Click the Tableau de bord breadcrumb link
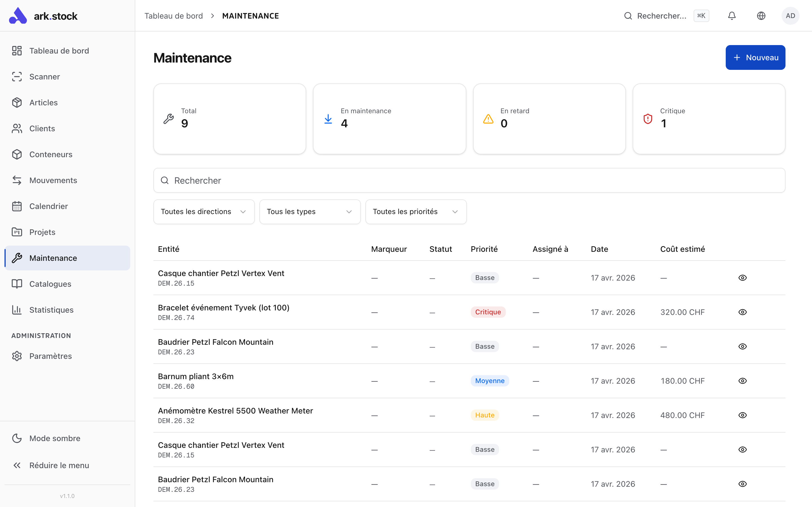This screenshot has height=507, width=812. (173, 16)
